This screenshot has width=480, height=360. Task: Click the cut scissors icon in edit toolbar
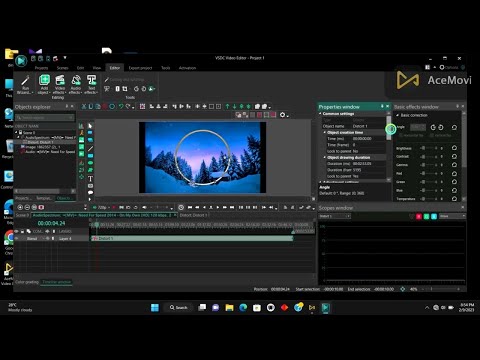coord(84,106)
